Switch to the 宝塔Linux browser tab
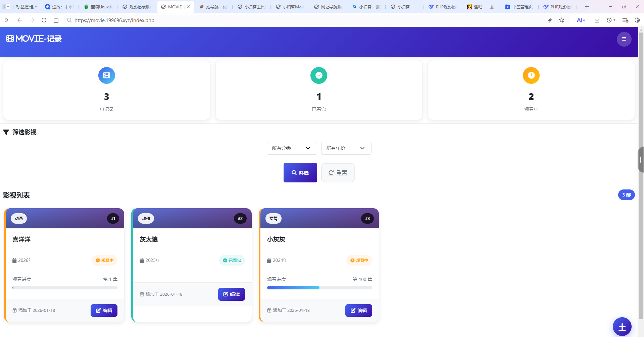This screenshot has width=644, height=337. pos(98,7)
